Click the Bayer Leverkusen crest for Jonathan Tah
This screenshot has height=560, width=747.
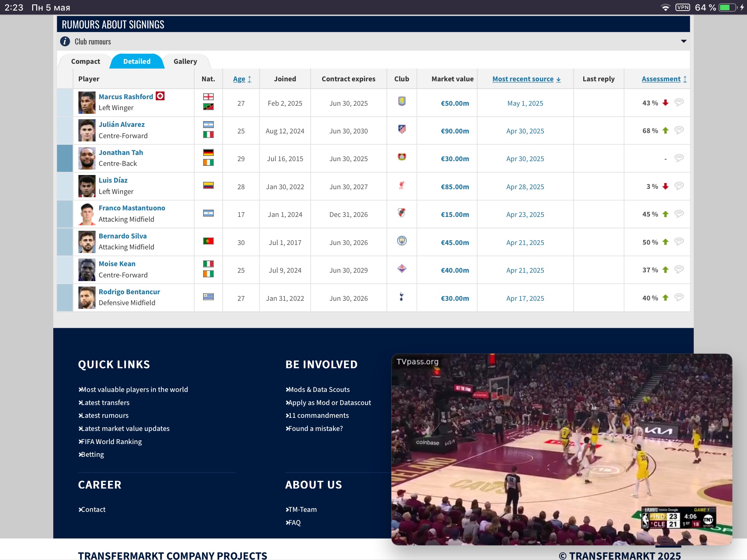click(x=402, y=157)
